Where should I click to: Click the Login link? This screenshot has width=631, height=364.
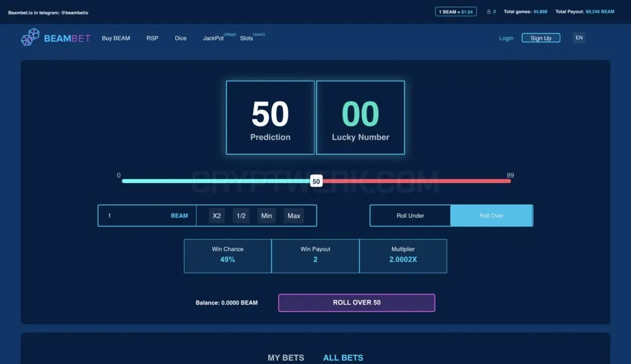pos(506,38)
